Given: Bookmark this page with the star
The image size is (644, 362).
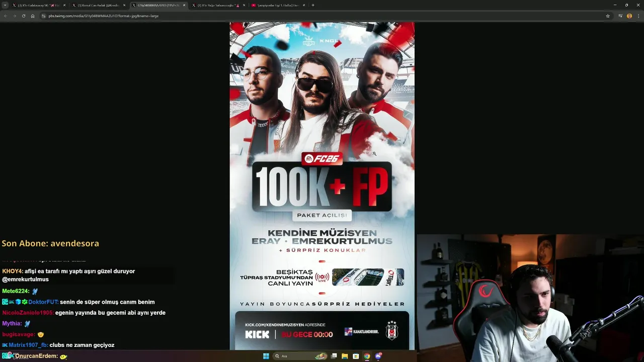Looking at the screenshot, I should (x=608, y=16).
